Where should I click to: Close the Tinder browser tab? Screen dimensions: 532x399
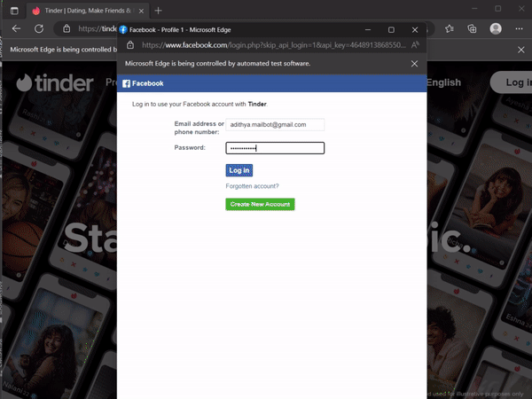pyautogui.click(x=142, y=11)
